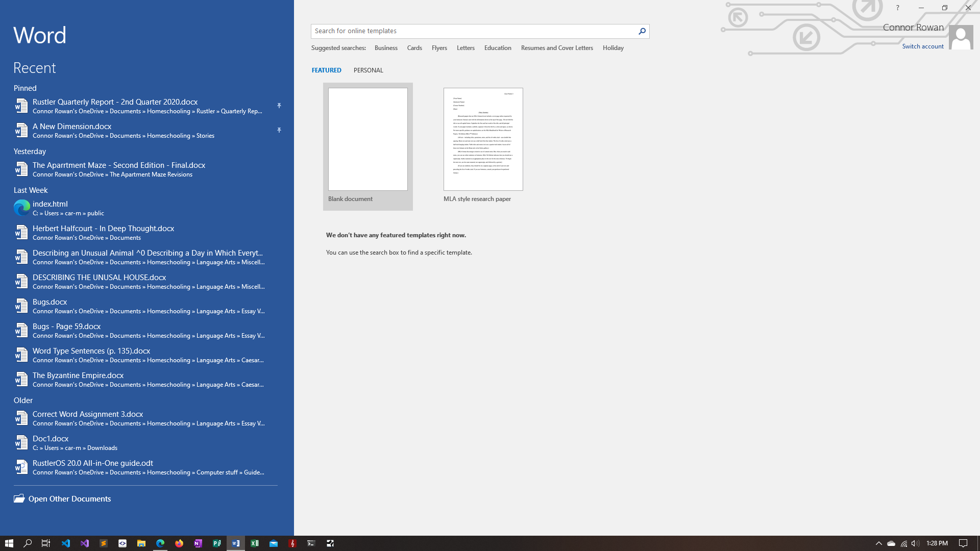Unpin A New Dimension.docx from the pinned list
Image resolution: width=980 pixels, height=551 pixels.
(x=279, y=130)
